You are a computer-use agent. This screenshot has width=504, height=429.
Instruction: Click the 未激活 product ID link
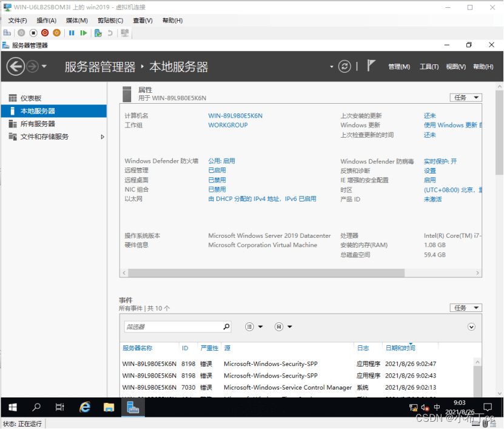tap(432, 200)
